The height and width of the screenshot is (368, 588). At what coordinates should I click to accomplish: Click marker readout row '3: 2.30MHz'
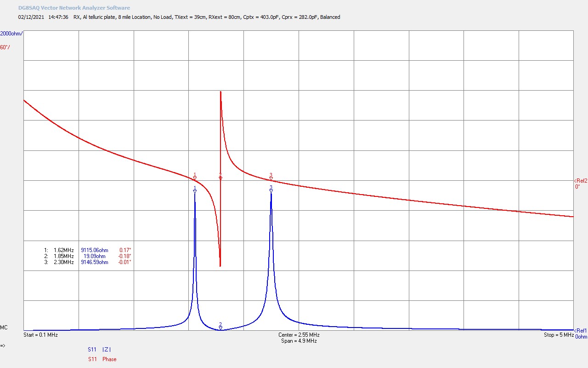click(87, 262)
